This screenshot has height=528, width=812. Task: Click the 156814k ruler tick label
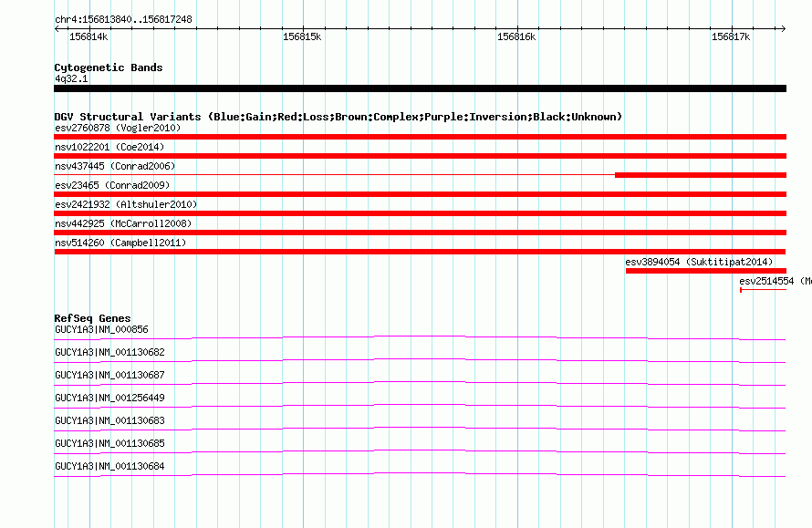(x=88, y=37)
